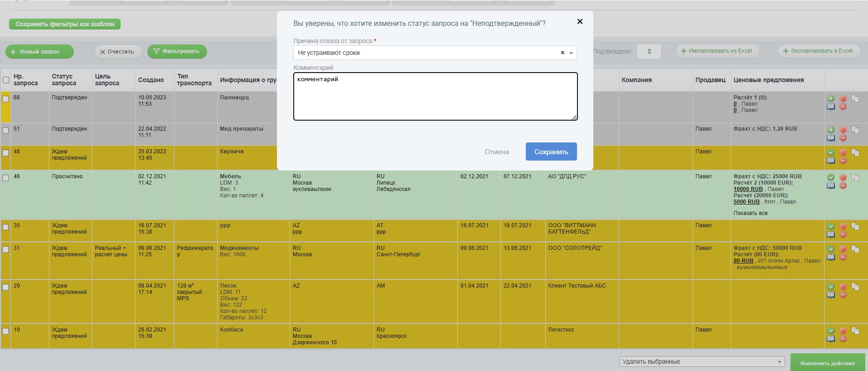Image resolution: width=868 pixels, height=371 pixels.
Task: Duplicate request 10 with the copy icon
Action: click(x=855, y=331)
